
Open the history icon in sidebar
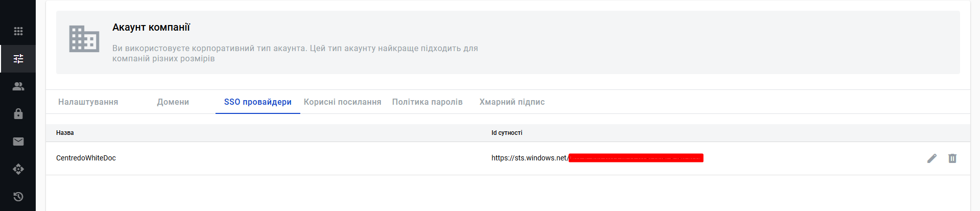[x=18, y=197]
